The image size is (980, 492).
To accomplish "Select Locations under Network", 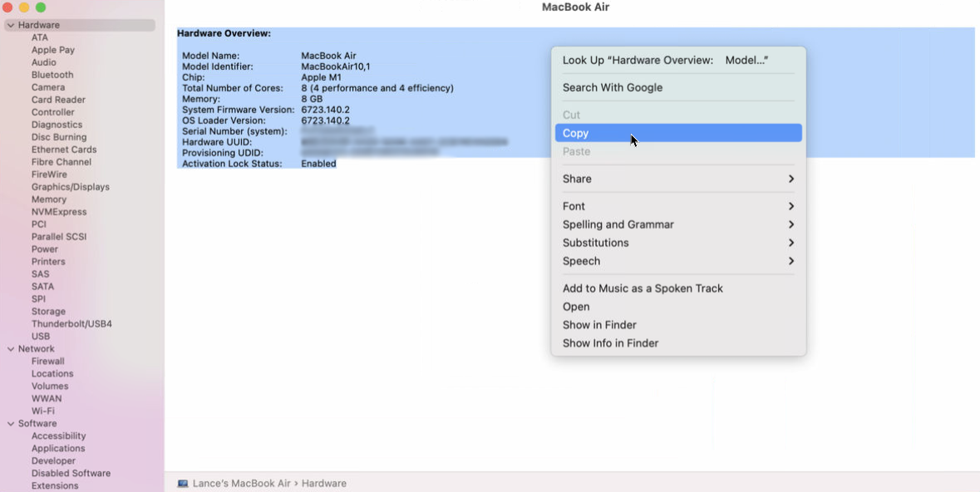I will (52, 374).
